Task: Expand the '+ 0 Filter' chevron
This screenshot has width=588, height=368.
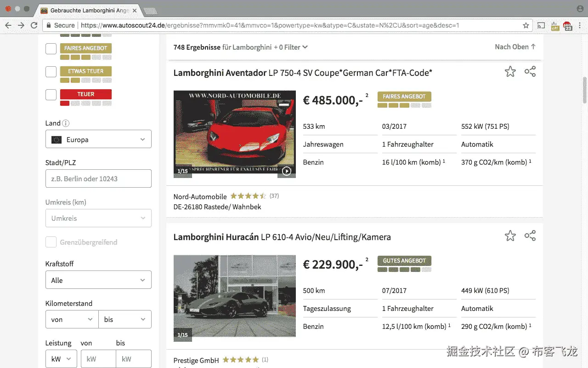Action: coord(305,47)
